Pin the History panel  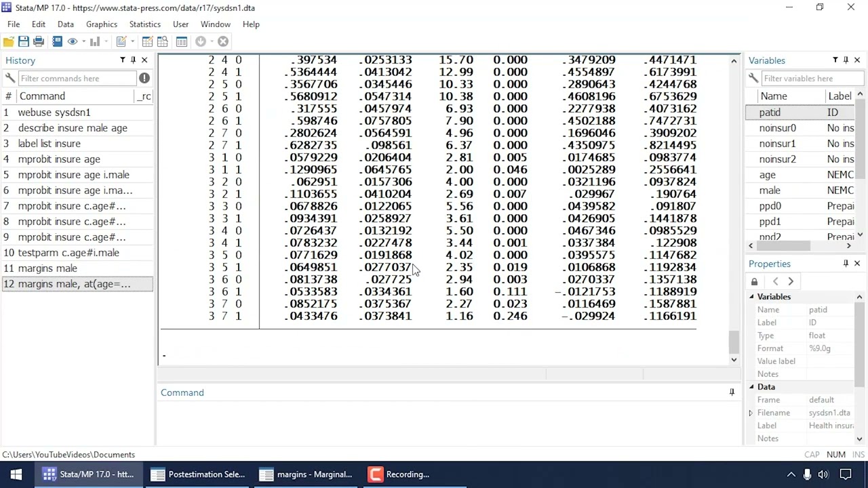134,60
